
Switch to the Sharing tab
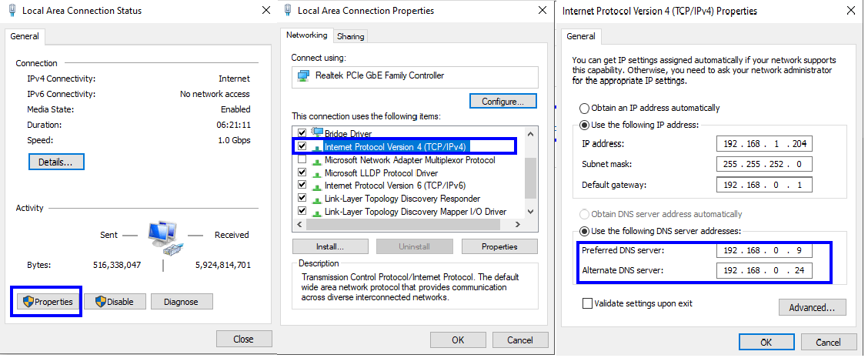pyautogui.click(x=350, y=36)
